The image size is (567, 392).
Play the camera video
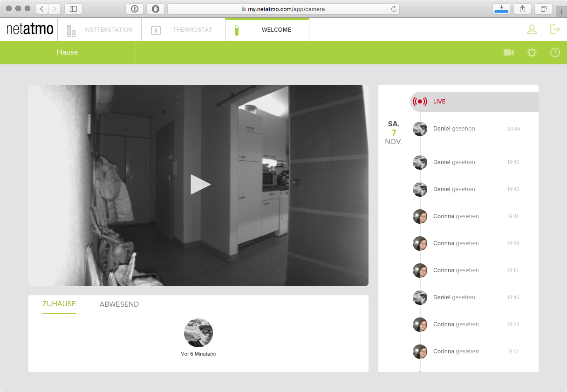(x=200, y=185)
